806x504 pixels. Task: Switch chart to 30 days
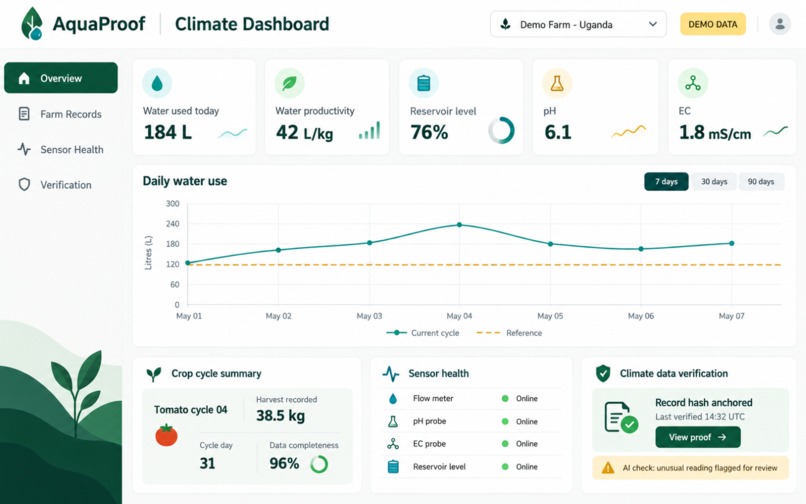[714, 182]
